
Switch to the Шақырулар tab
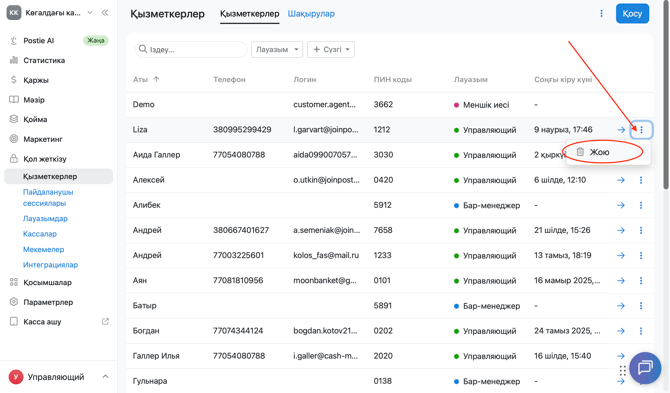coord(311,14)
